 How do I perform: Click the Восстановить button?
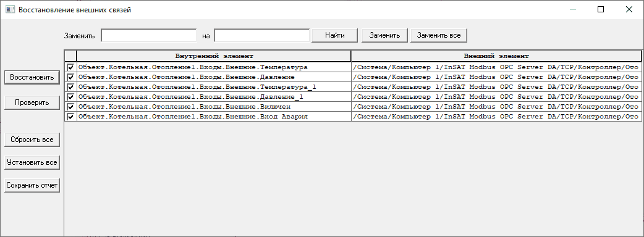32,77
